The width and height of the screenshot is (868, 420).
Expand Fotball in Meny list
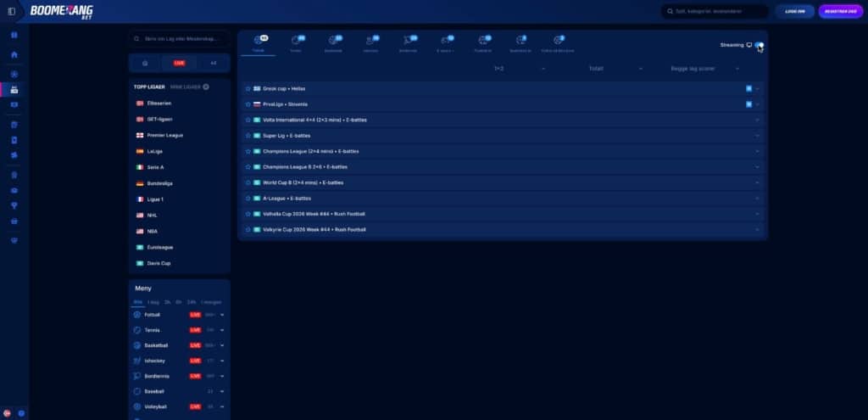point(222,315)
